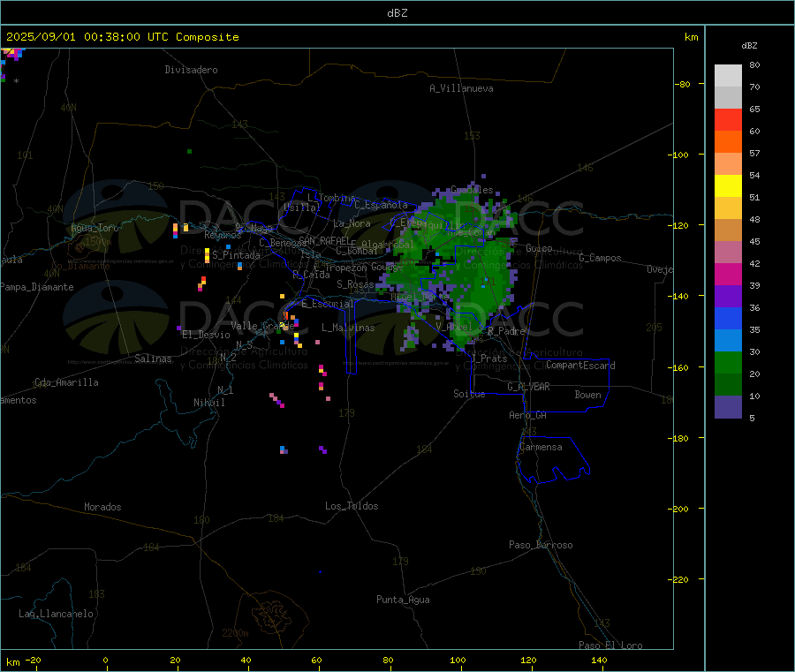This screenshot has width=795, height=672.
Task: Click the Divisadero map label
Action: pyautogui.click(x=191, y=70)
